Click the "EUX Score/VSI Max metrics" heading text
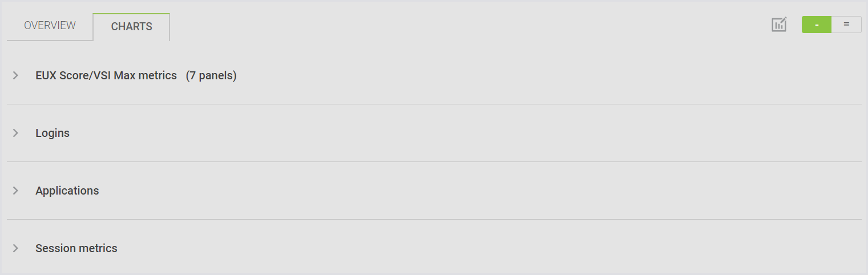 point(106,75)
